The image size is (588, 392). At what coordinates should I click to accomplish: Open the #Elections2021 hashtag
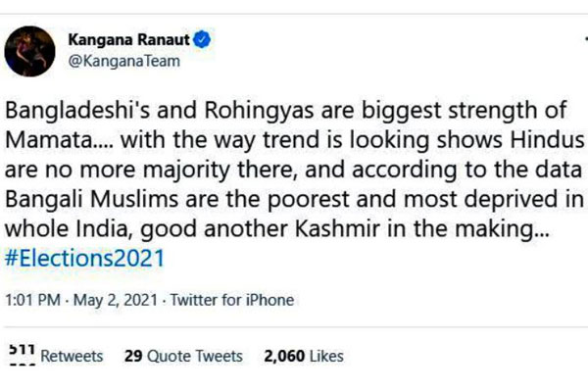84,258
